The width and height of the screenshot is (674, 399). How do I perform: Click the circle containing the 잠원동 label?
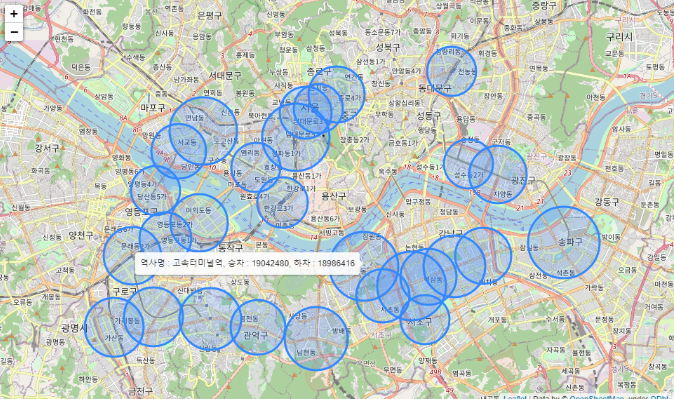coord(364,265)
